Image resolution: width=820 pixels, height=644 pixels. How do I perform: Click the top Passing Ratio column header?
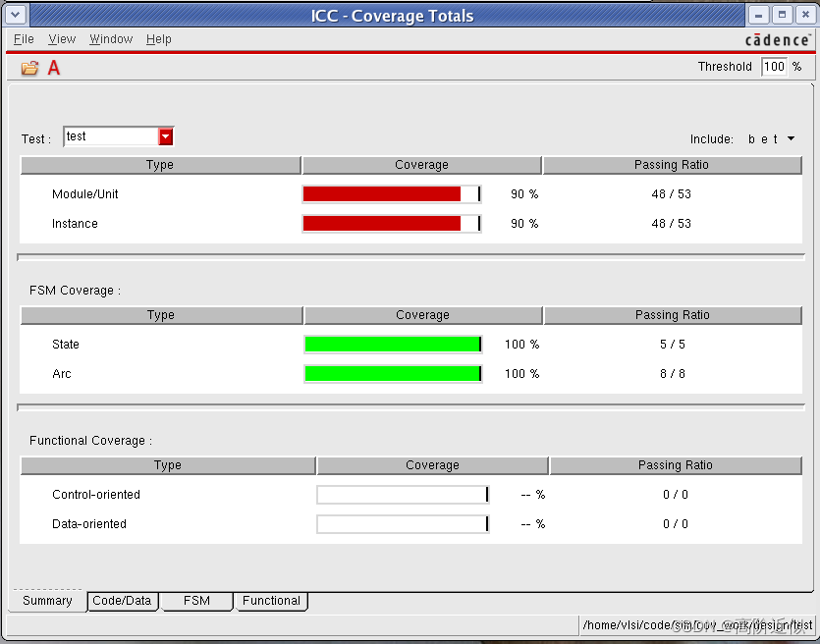point(672,165)
